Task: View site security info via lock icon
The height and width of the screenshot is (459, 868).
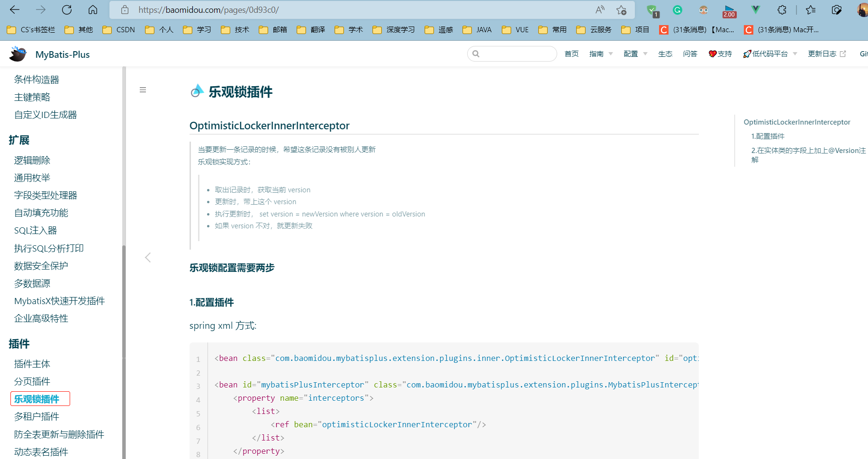Action: point(125,9)
